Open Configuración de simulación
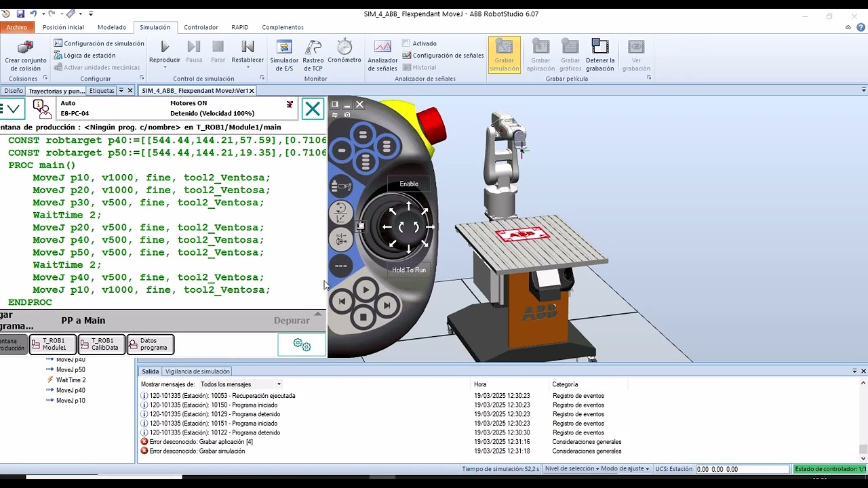The image size is (868, 488). click(99, 43)
